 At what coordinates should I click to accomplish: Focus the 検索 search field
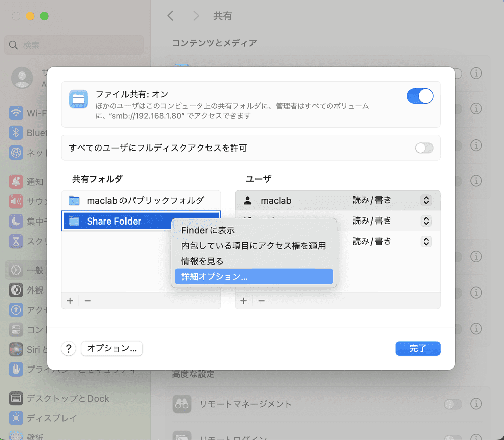click(74, 45)
